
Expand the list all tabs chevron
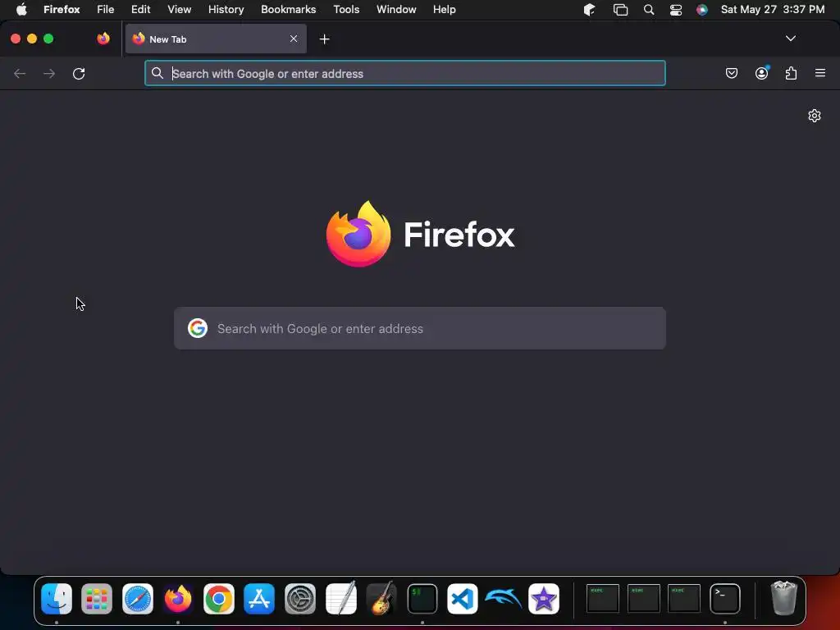pyautogui.click(x=790, y=39)
